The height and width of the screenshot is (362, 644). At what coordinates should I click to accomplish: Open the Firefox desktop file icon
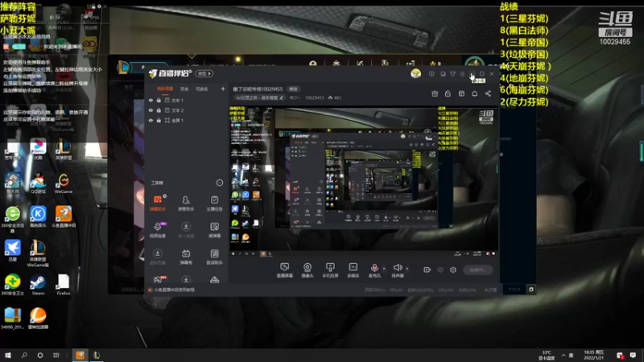click(64, 285)
